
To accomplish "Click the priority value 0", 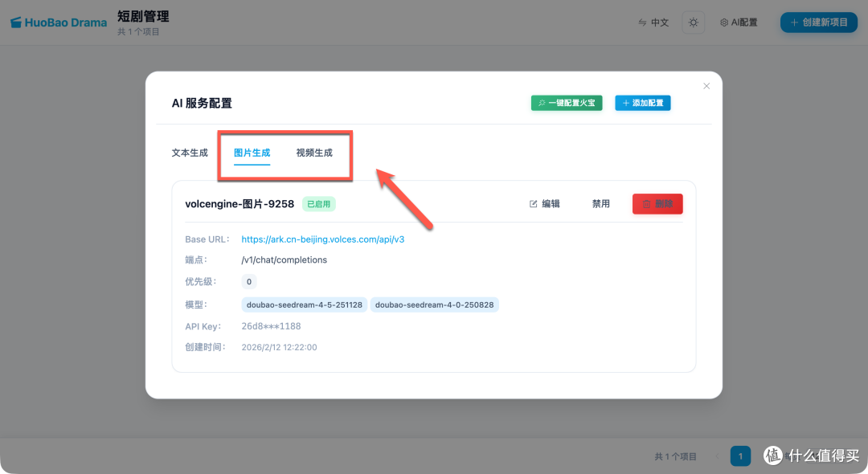I will [249, 281].
